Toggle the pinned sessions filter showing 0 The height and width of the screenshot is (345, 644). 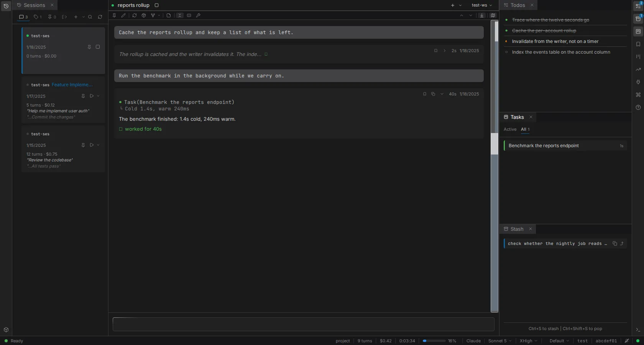(52, 17)
